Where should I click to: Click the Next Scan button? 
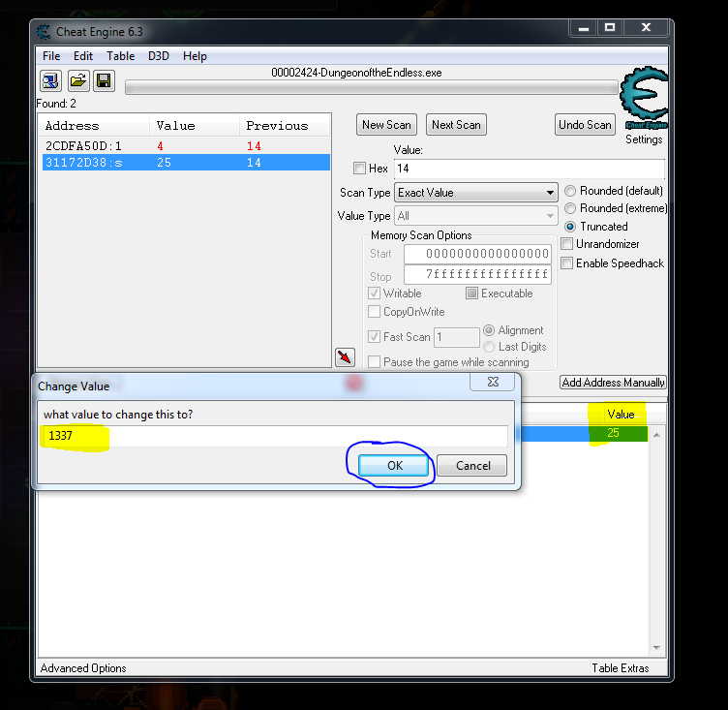[456, 125]
